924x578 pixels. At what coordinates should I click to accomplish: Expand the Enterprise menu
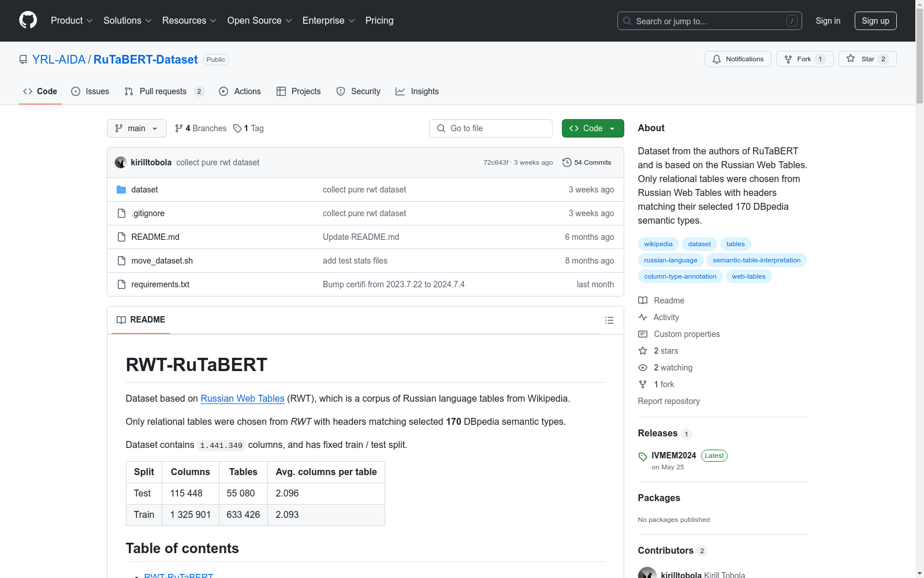[329, 21]
